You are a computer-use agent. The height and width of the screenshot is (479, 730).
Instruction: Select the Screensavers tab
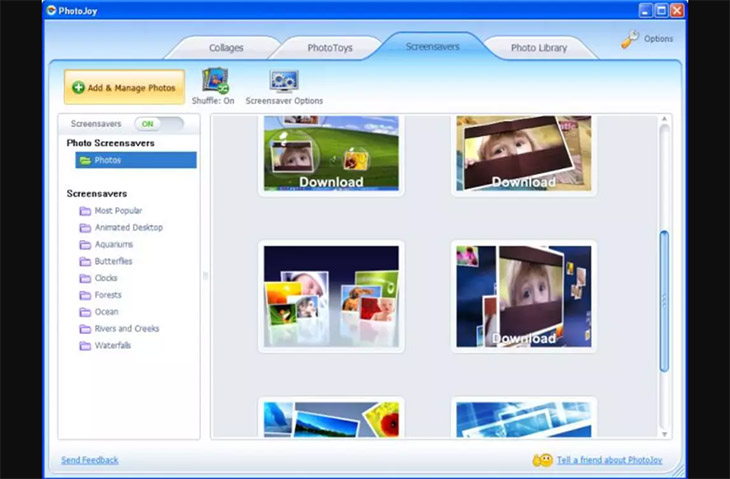pos(433,47)
